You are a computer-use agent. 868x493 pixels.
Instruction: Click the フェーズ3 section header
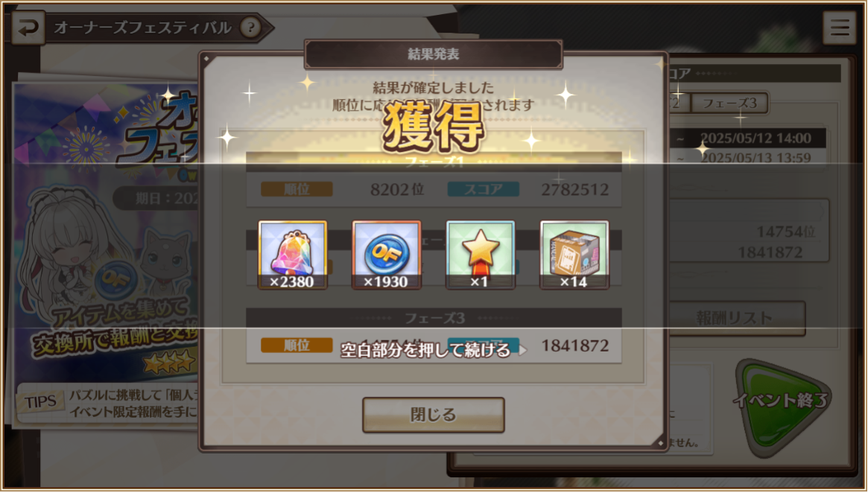434,318
